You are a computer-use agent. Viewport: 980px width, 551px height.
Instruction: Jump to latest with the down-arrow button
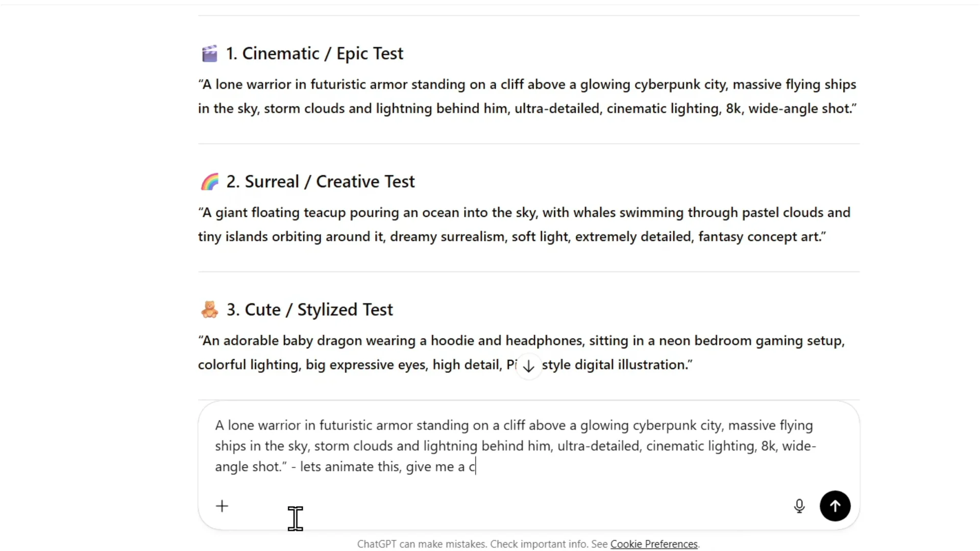point(529,366)
